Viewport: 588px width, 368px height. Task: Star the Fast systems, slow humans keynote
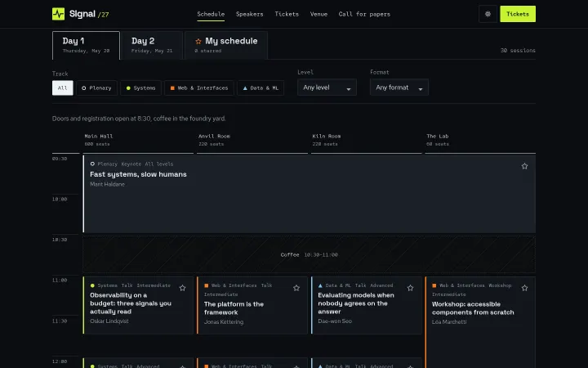click(x=524, y=166)
